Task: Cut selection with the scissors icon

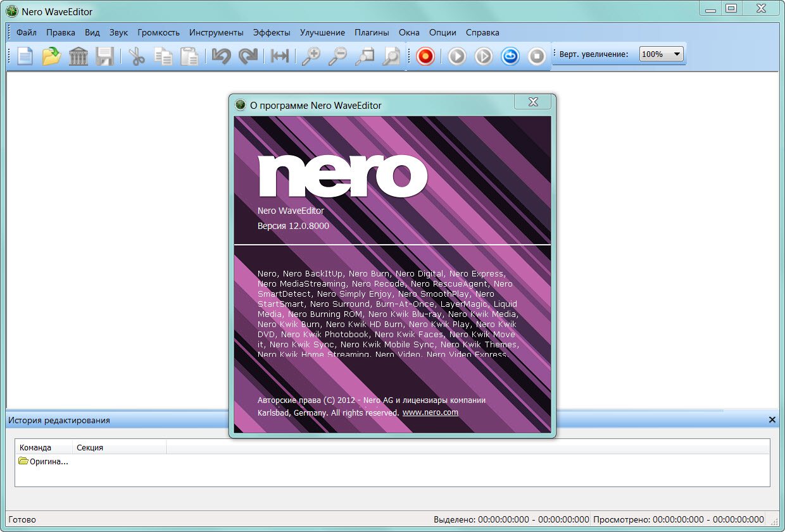Action: coord(137,56)
